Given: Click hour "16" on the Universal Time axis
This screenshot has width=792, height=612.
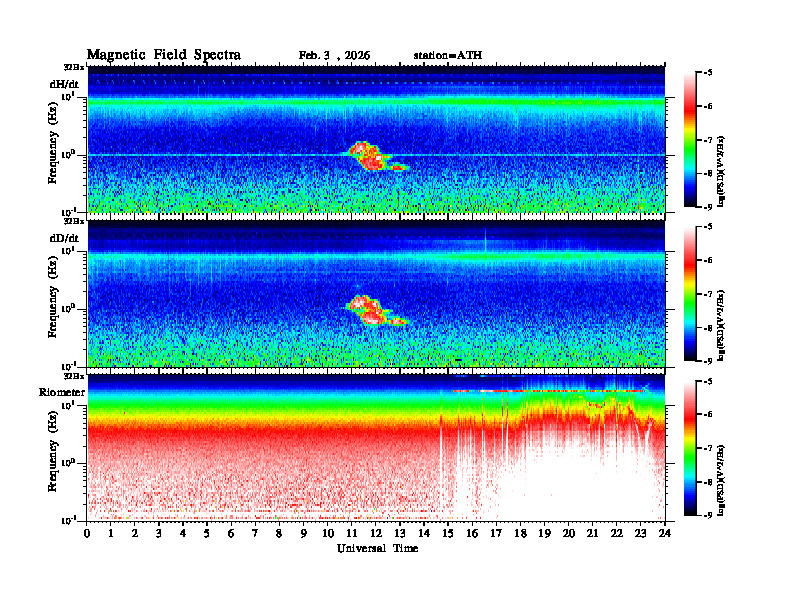Looking at the screenshot, I should click(x=472, y=534).
